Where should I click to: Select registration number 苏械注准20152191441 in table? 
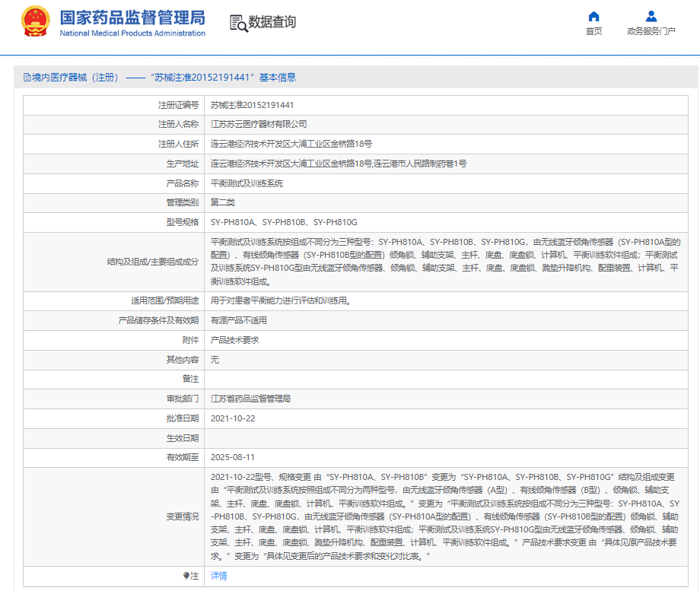point(252,105)
